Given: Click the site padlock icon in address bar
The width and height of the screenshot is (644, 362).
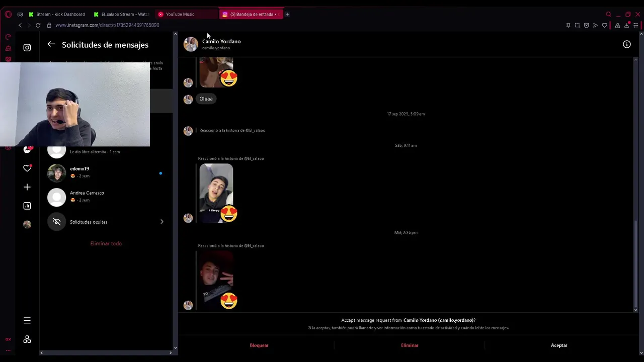Looking at the screenshot, I should click(x=49, y=25).
